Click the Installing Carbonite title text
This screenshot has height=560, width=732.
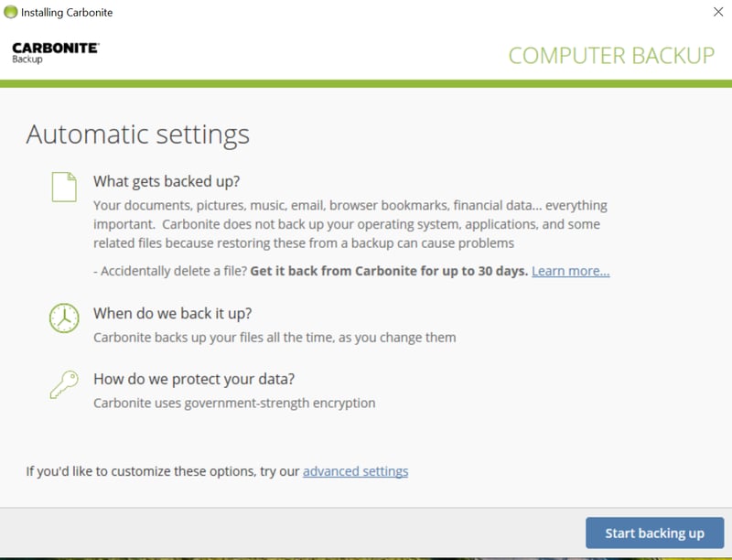[67, 13]
